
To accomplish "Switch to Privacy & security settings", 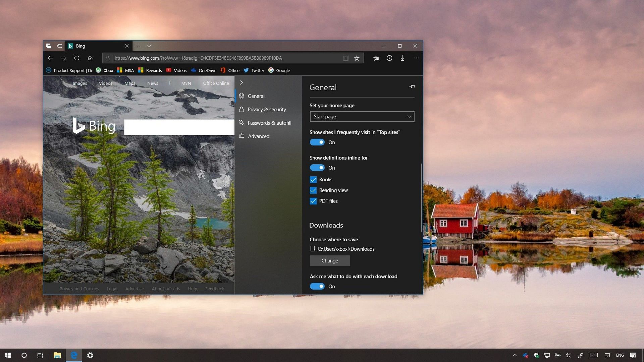I will [x=267, y=109].
